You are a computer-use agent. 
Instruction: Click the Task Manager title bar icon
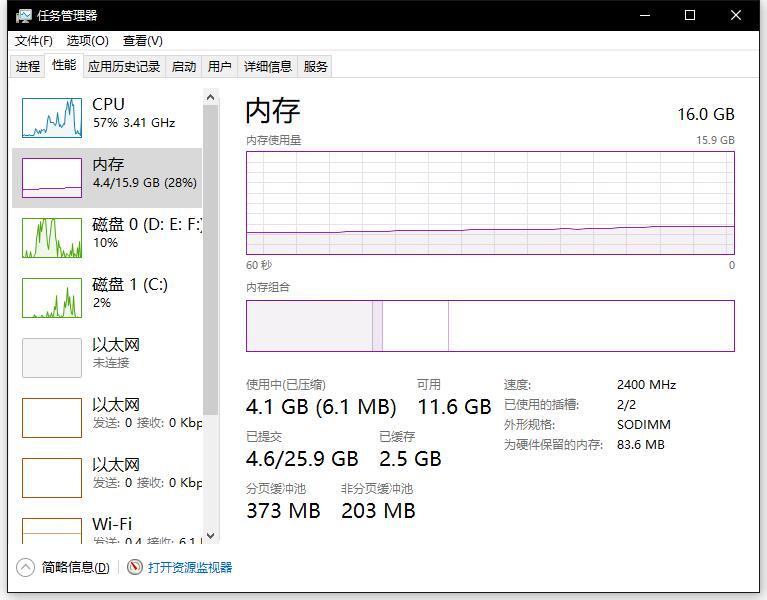click(x=23, y=15)
